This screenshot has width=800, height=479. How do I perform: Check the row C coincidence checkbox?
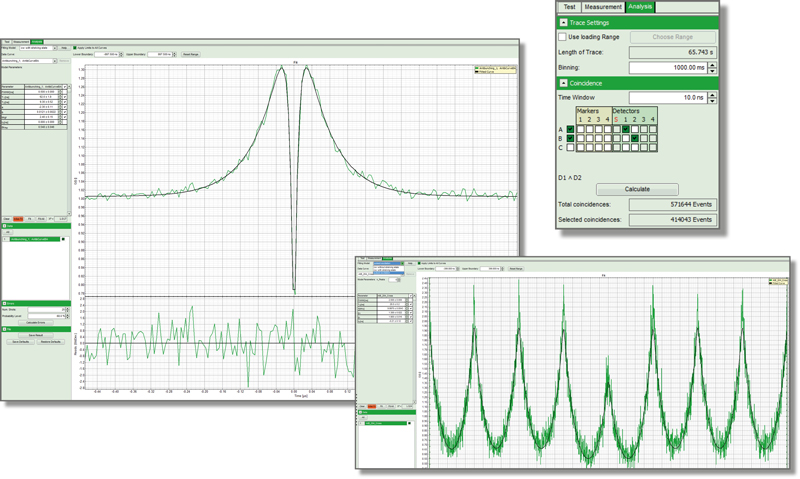tap(570, 147)
